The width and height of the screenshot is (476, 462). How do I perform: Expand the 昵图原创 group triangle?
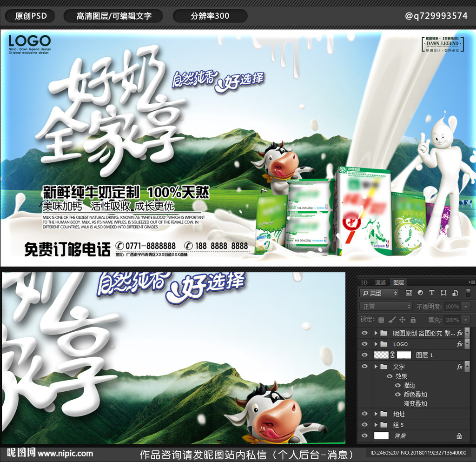[x=376, y=333]
